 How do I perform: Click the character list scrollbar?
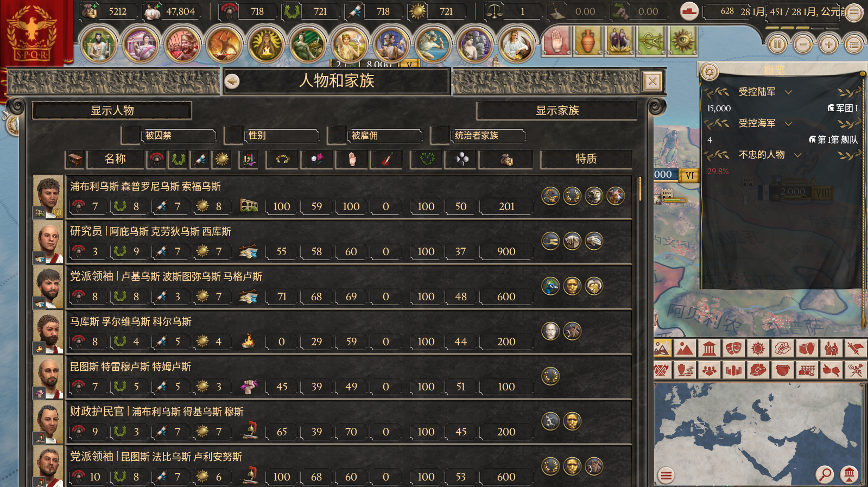pos(640,188)
